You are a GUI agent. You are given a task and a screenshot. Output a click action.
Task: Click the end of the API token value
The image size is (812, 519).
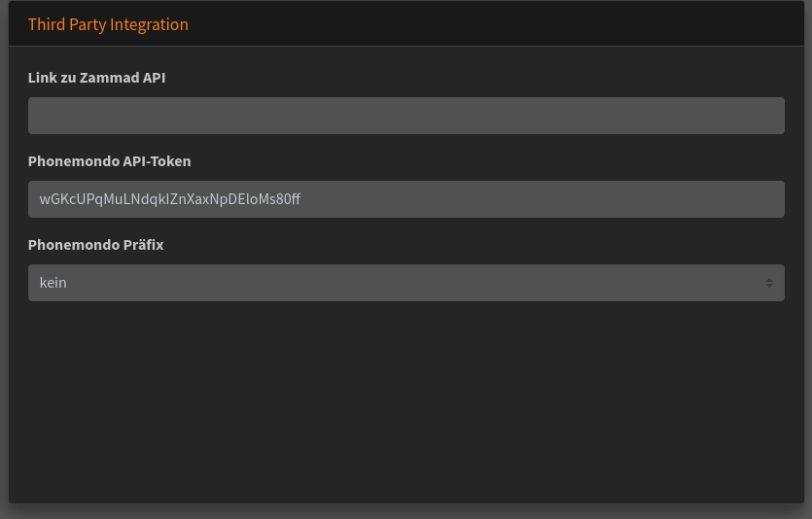point(300,199)
